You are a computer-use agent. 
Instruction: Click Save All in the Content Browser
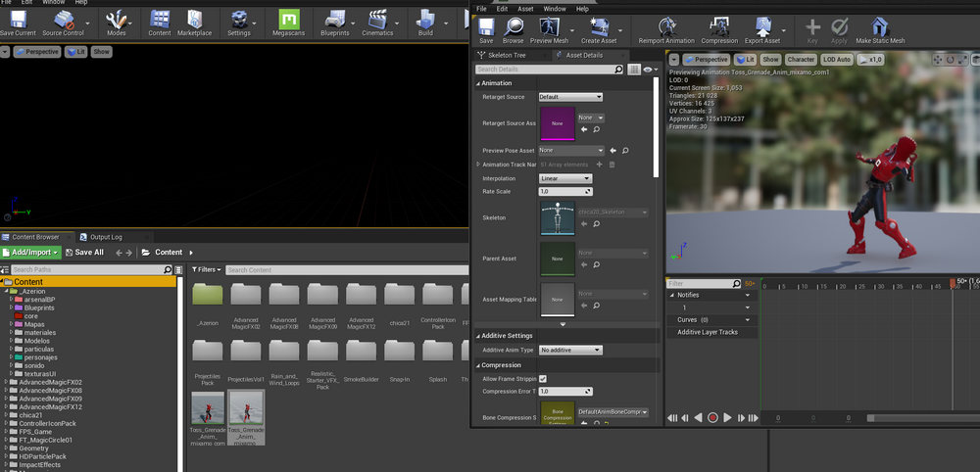(x=83, y=253)
